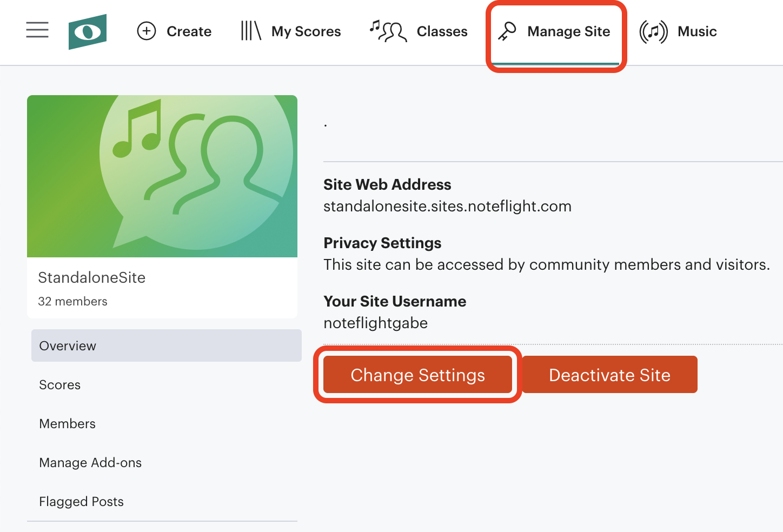Viewport: 783px width, 532px height.
Task: Open Flagged Posts in the sidebar
Action: click(81, 502)
